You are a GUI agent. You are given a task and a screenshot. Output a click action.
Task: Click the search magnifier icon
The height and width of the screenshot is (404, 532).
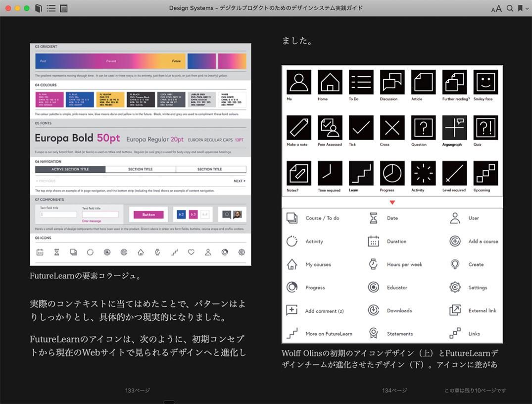click(510, 8)
